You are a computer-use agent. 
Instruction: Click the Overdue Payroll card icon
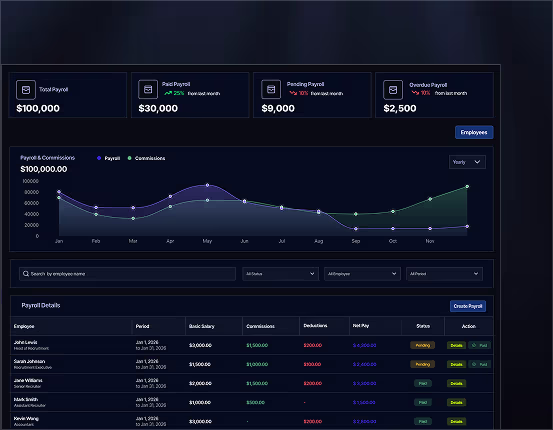(393, 90)
